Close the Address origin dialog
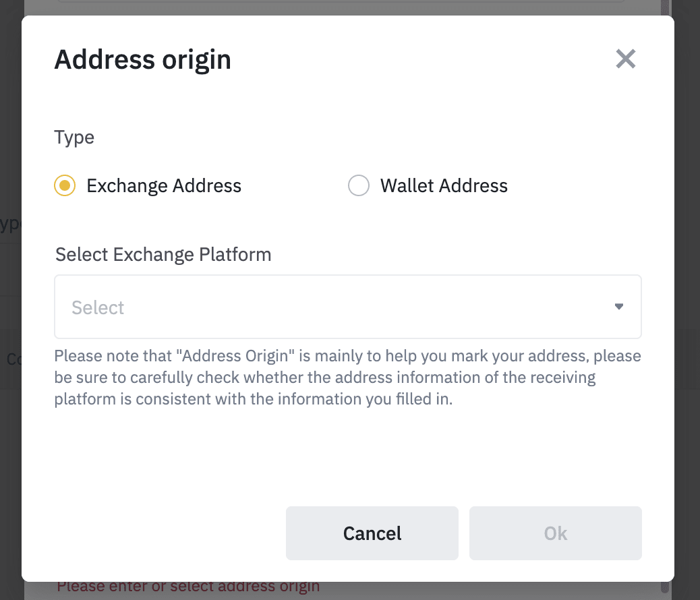 coord(626,59)
